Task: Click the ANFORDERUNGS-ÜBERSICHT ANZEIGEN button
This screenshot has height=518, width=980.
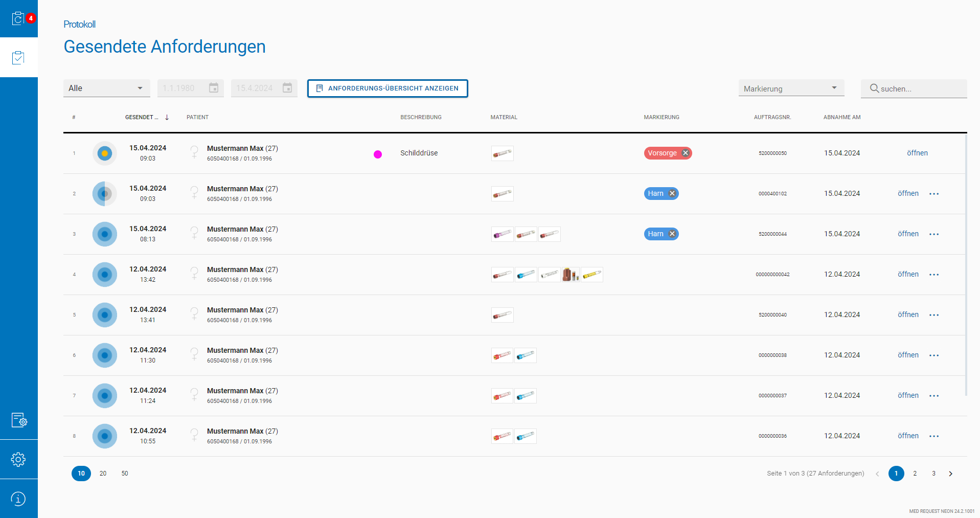Action: (x=388, y=88)
